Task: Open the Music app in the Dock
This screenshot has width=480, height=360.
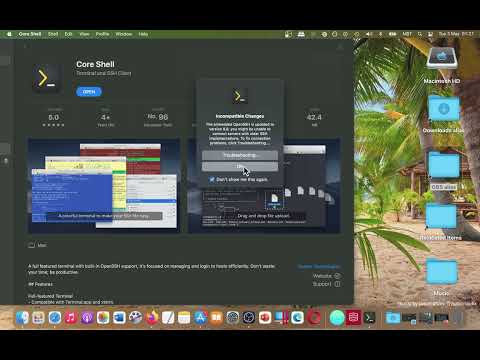Action: click(x=71, y=318)
